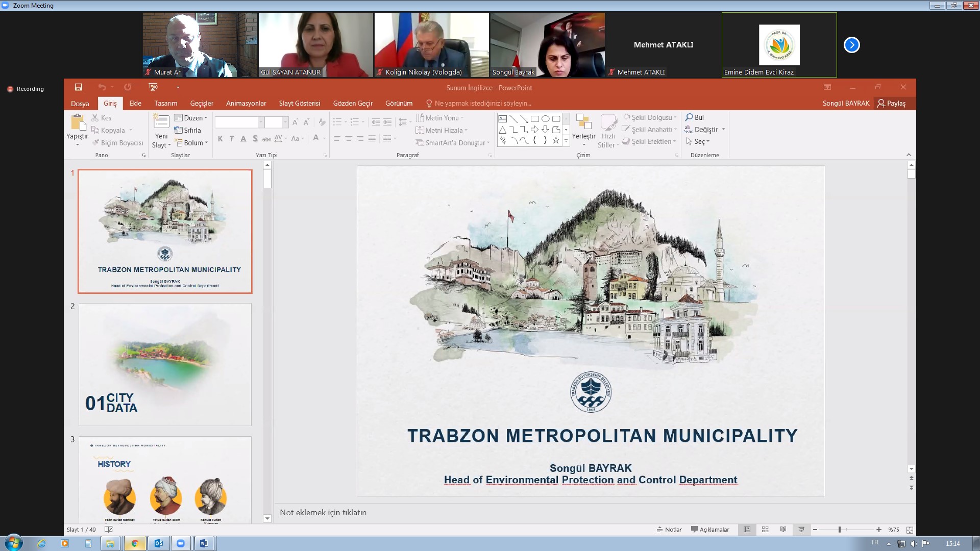Increase font size with the larger A icon
980x551 pixels.
pos(295,122)
